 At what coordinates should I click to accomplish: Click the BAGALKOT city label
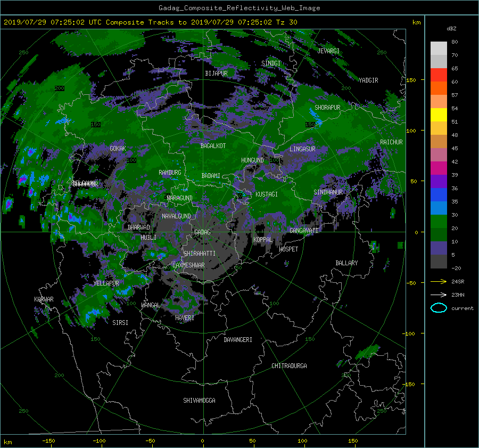pos(213,146)
